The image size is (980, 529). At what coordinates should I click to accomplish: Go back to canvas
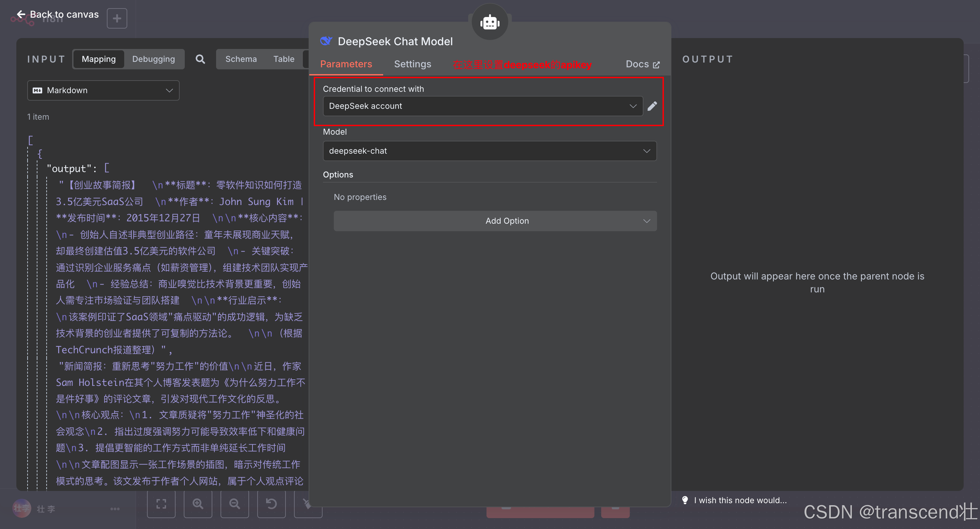point(58,14)
